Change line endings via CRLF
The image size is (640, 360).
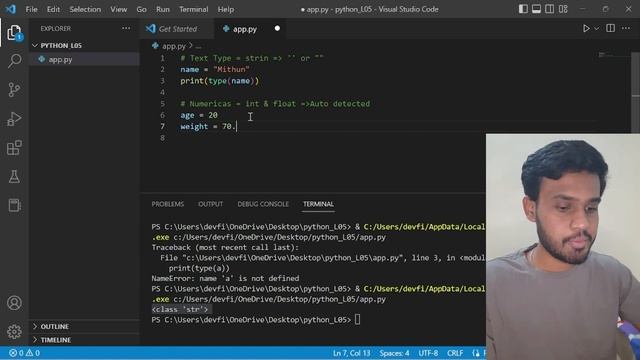(455, 353)
